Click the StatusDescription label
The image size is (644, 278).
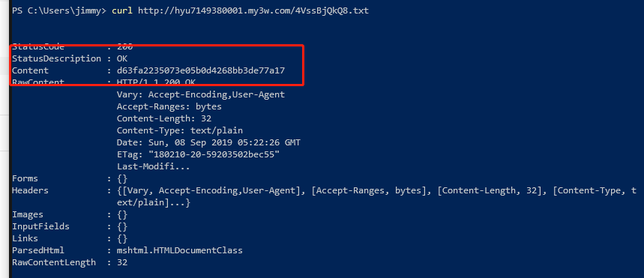56,58
